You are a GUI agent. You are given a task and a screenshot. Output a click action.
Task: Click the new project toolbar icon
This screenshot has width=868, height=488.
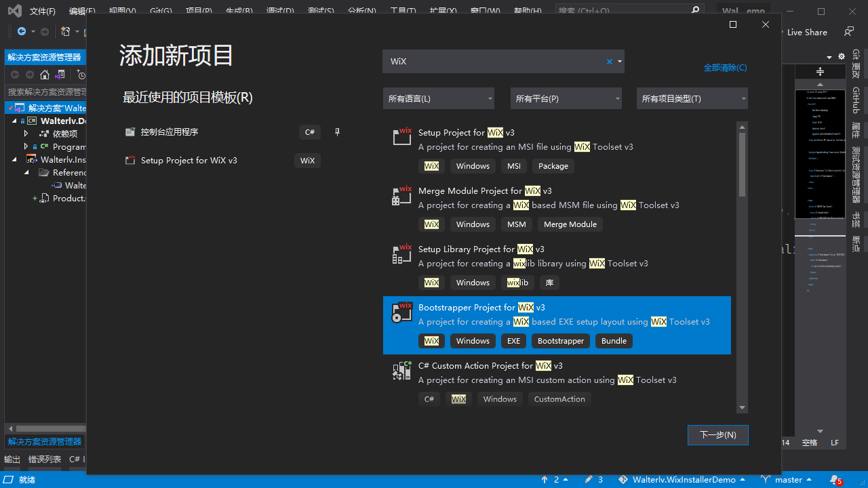(x=66, y=32)
